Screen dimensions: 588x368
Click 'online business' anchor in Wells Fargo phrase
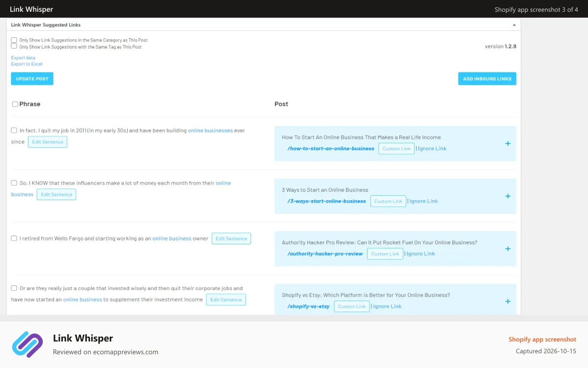172,238
